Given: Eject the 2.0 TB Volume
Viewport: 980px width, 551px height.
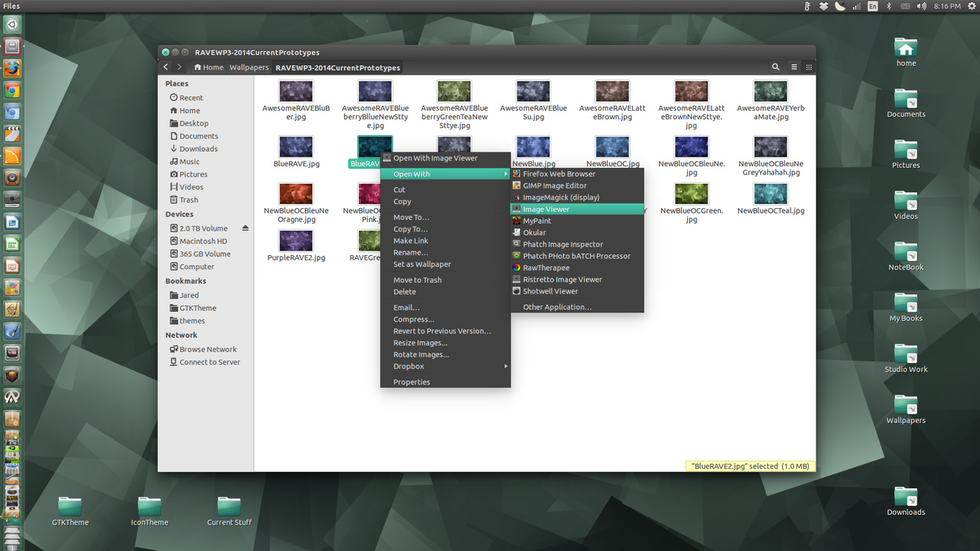Looking at the screenshot, I should 245,228.
